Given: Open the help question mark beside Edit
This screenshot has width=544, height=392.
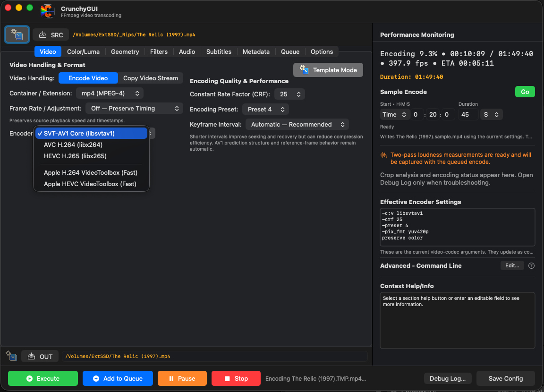Looking at the screenshot, I should [x=531, y=266].
